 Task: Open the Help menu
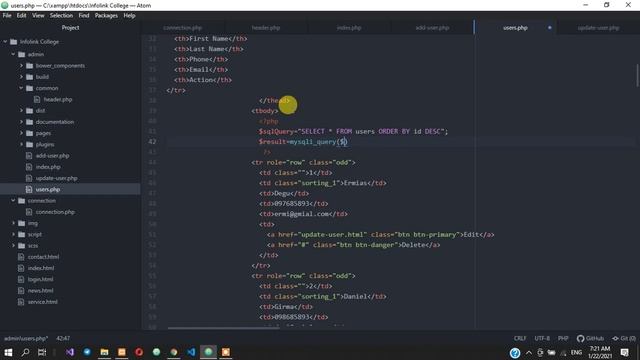pos(129,16)
